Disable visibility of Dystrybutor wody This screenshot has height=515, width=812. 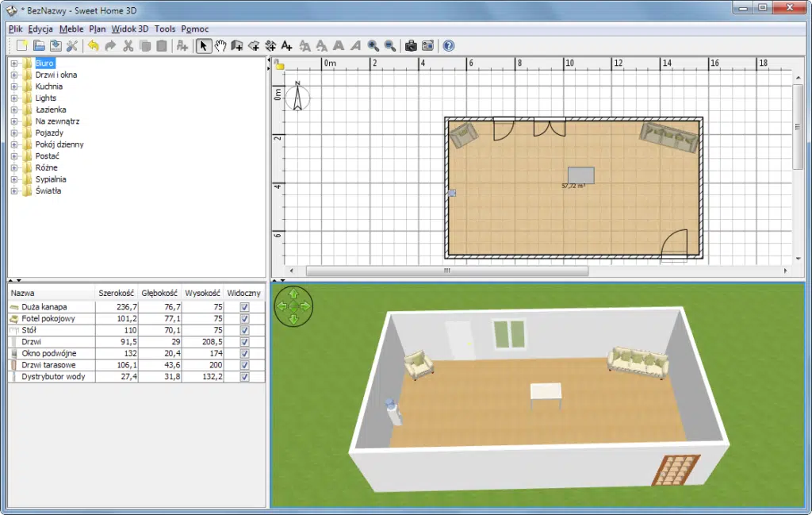coord(243,377)
